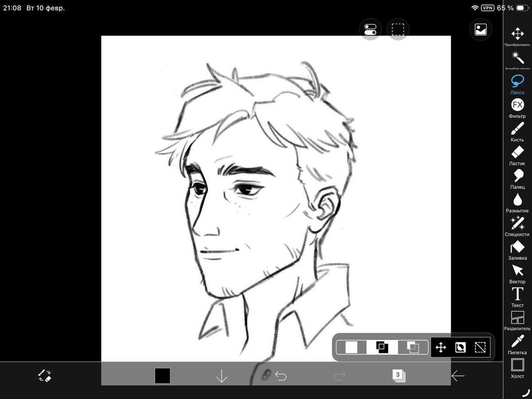The width and height of the screenshot is (532, 399).
Task: Select the Lasso (Лассо) tool
Action: (x=517, y=84)
